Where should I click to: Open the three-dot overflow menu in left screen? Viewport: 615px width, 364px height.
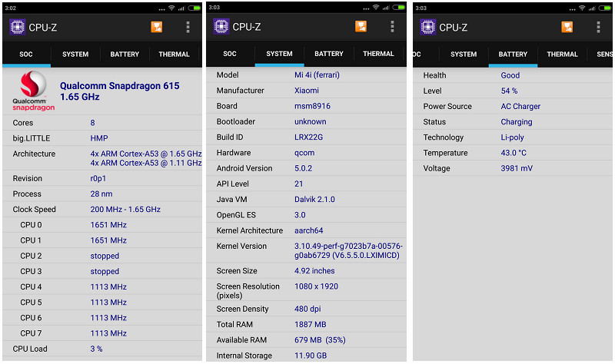coord(188,27)
